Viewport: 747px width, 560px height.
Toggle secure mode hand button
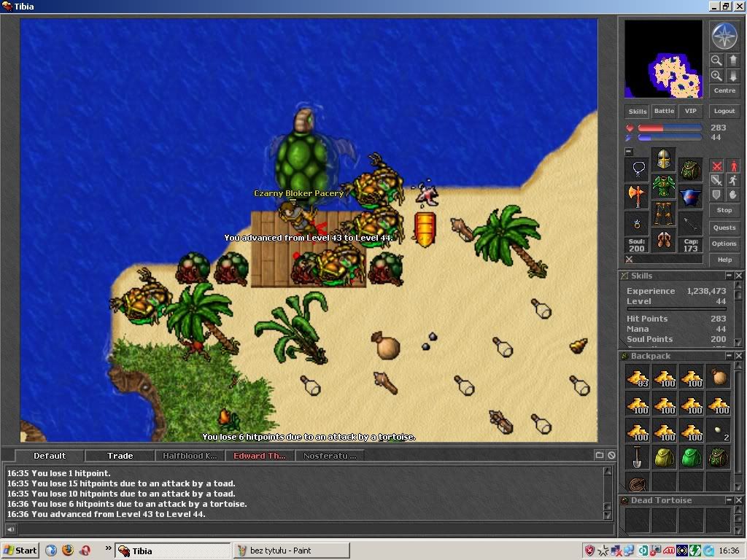click(x=732, y=194)
